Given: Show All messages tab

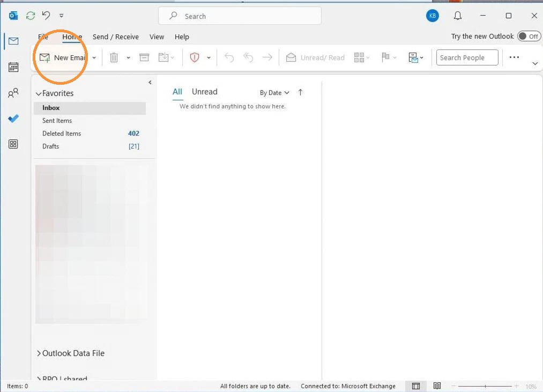Looking at the screenshot, I should click(x=177, y=92).
